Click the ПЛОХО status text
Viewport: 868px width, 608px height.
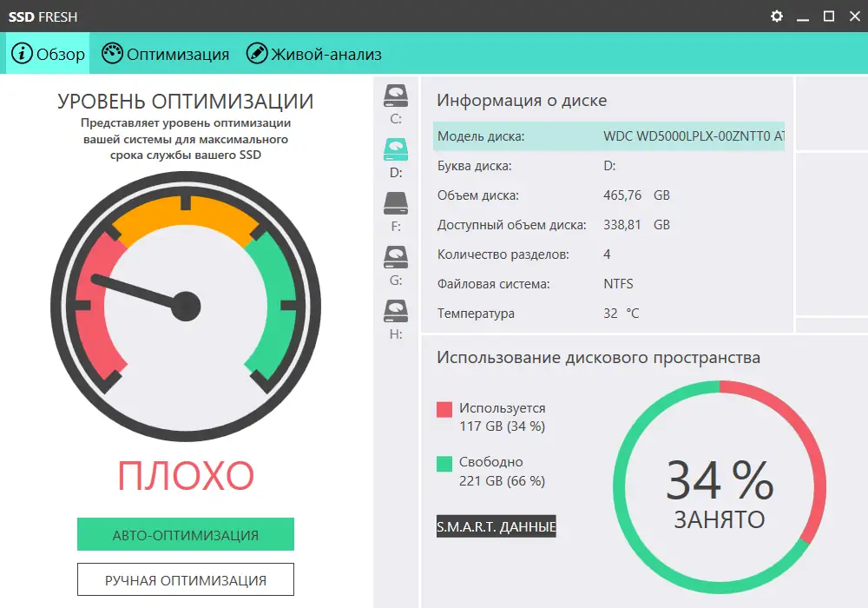tap(186, 476)
